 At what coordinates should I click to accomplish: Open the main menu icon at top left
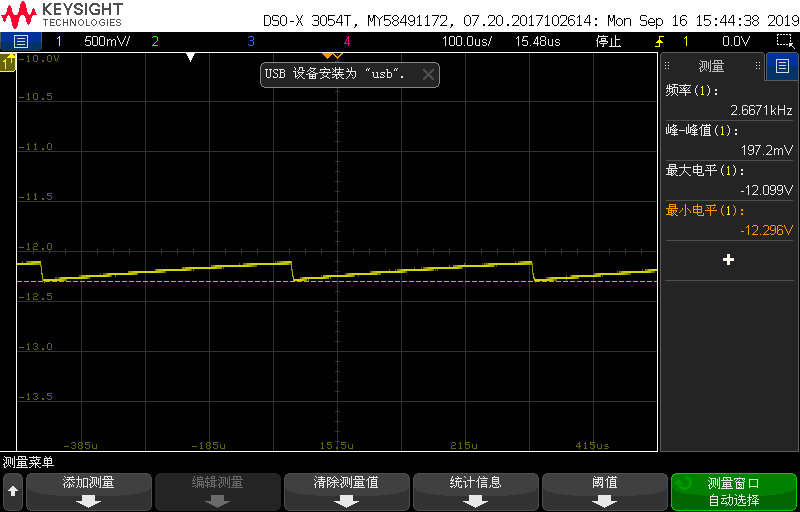[x=20, y=41]
